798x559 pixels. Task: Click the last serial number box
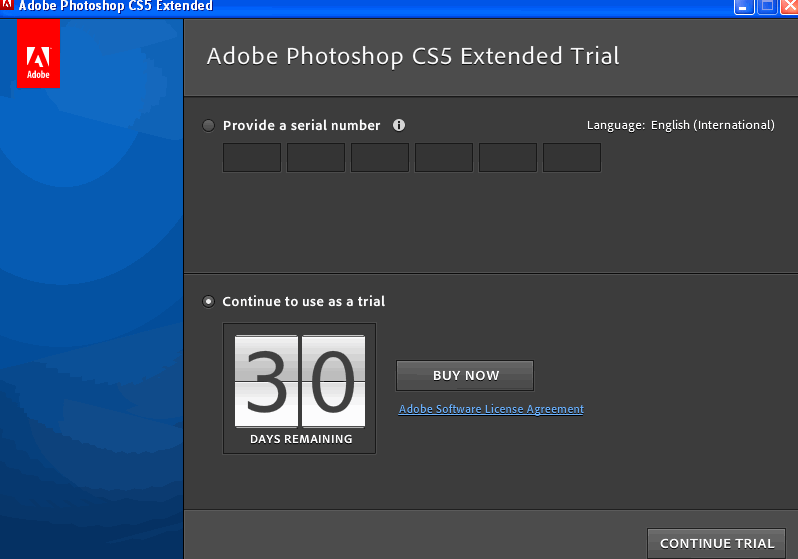pyautogui.click(x=572, y=158)
